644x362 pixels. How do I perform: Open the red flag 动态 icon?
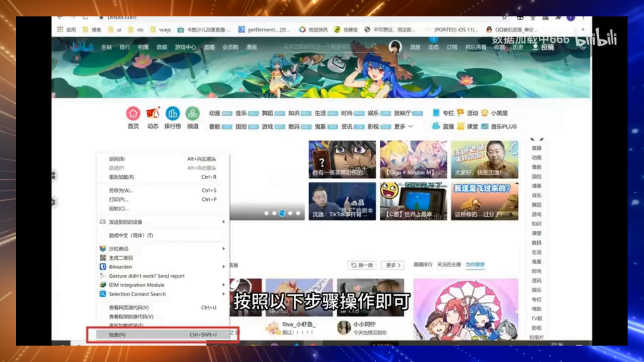click(153, 114)
